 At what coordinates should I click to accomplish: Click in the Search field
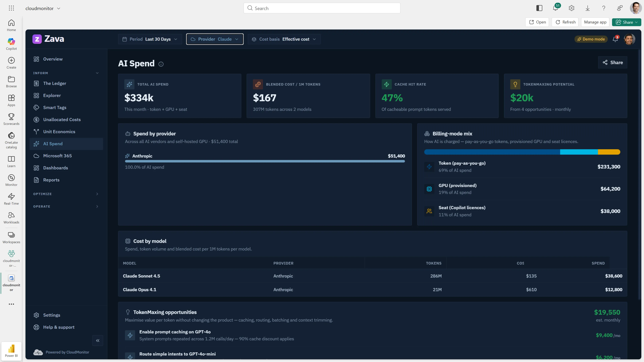click(322, 8)
